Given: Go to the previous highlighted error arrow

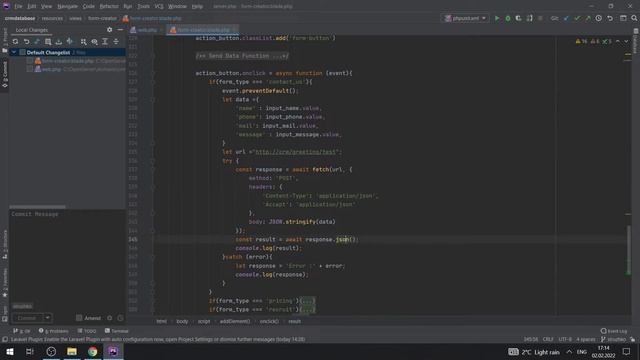Looking at the screenshot, I should (618, 41).
